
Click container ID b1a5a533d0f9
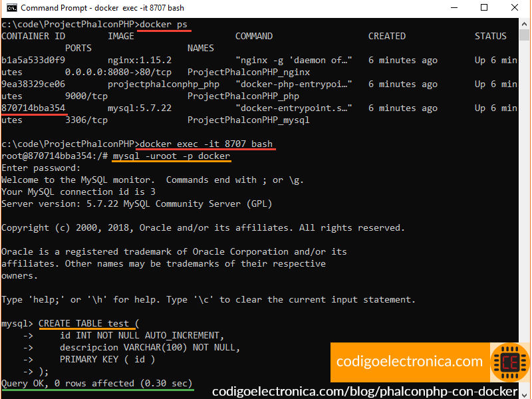[x=33, y=61]
